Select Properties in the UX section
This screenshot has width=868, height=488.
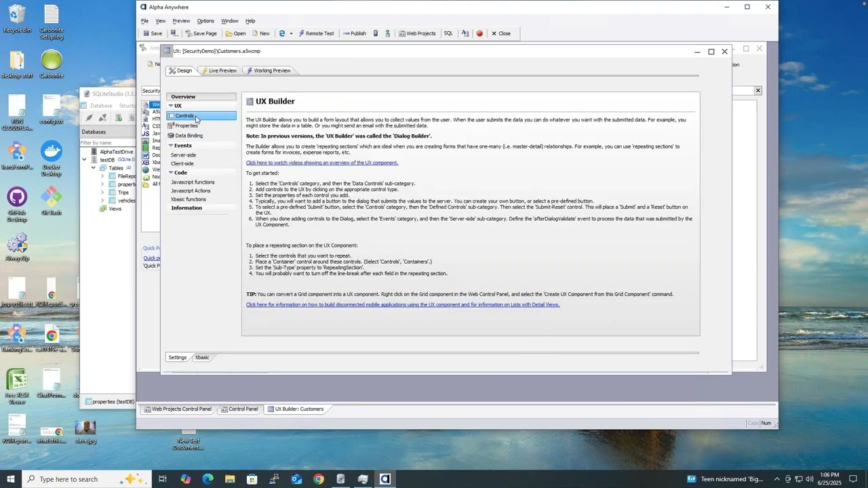click(183, 125)
